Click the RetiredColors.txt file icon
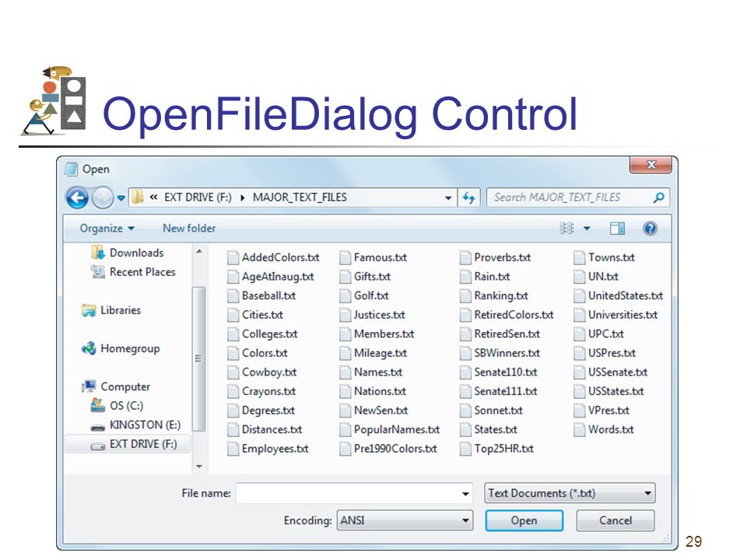Viewport: 747px width, 560px height. [x=465, y=315]
